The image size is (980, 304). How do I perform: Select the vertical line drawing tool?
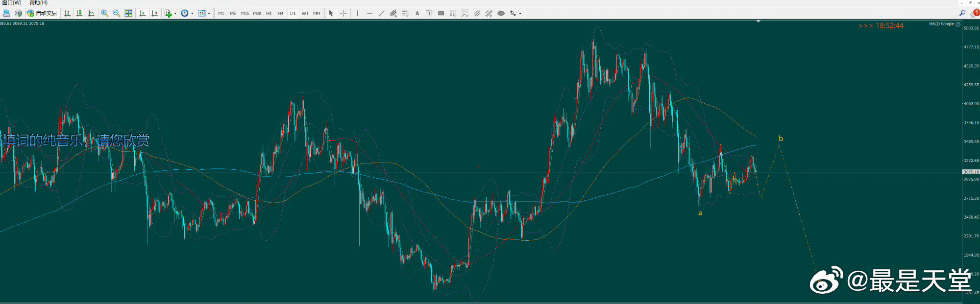pos(358,13)
